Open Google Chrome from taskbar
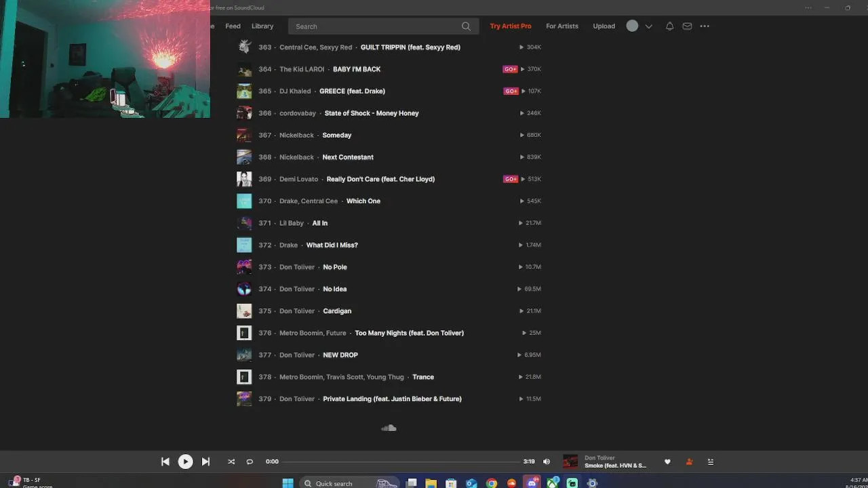Screen dimensions: 868x488 pyautogui.click(x=492, y=483)
